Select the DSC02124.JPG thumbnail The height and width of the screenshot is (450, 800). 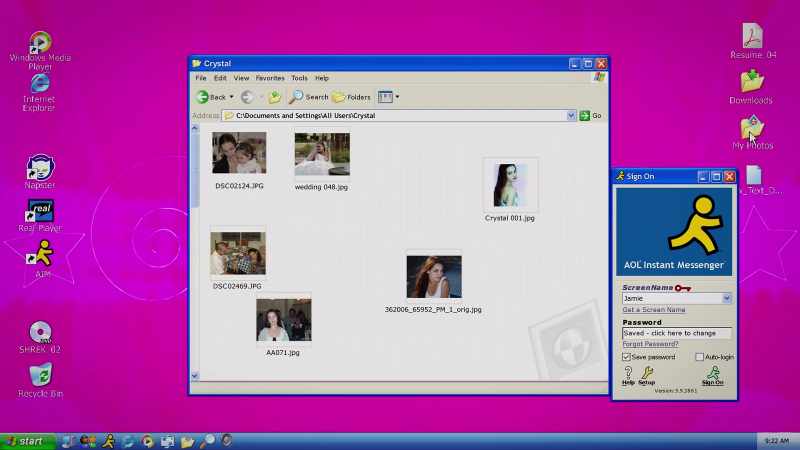pos(239,153)
